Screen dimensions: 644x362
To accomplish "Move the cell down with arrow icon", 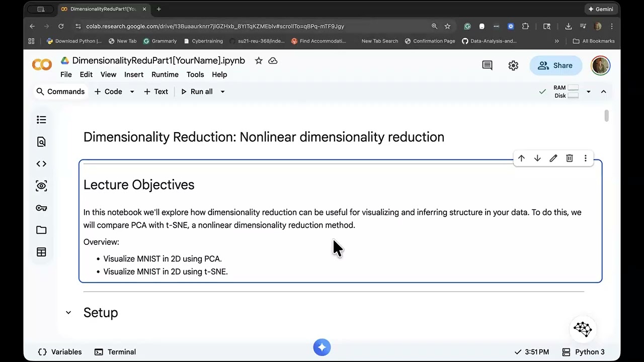I will pos(537,158).
